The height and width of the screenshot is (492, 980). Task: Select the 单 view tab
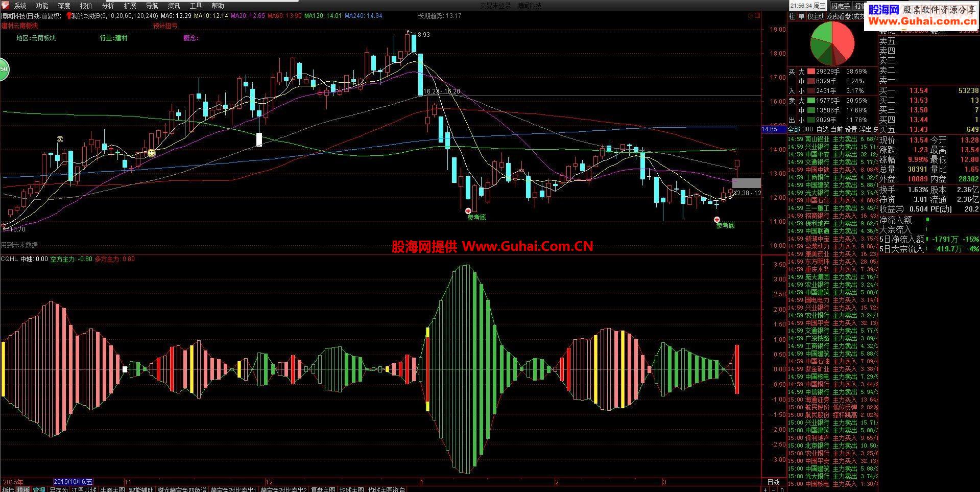801,16
